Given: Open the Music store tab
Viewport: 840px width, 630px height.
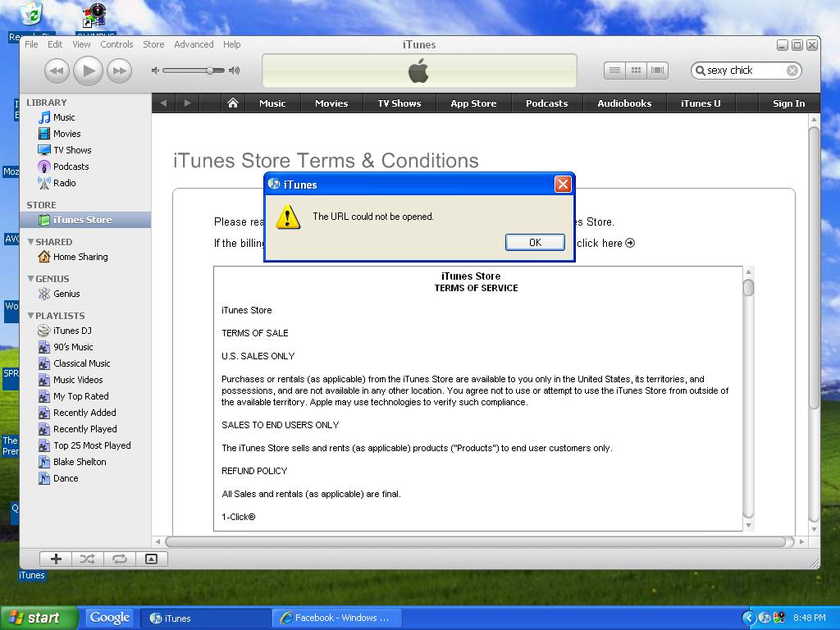Looking at the screenshot, I should tap(272, 103).
